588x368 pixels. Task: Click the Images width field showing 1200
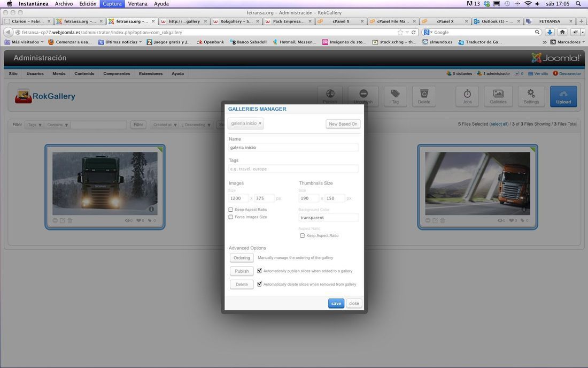coord(238,198)
